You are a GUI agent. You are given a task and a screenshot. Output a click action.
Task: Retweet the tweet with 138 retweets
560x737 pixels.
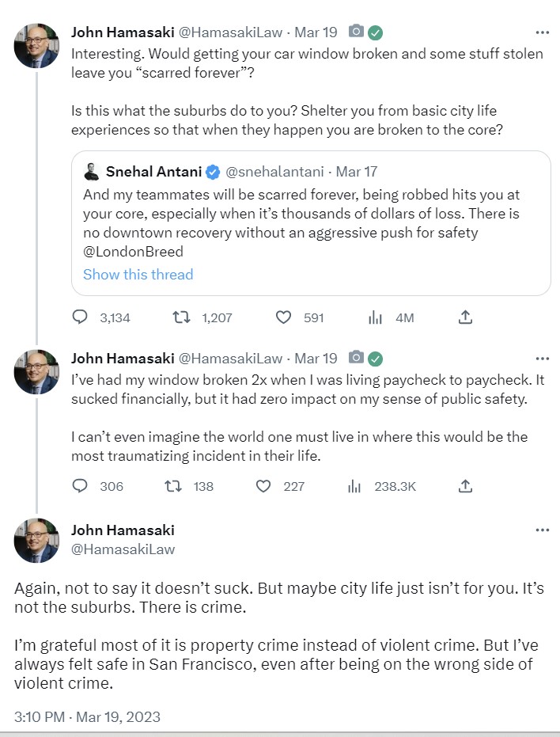[182, 486]
